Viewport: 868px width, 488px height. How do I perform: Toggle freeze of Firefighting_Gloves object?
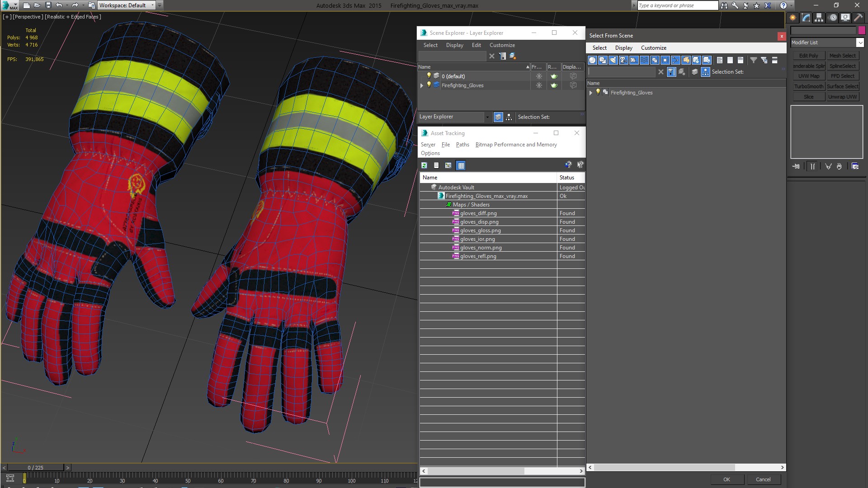[538, 84]
